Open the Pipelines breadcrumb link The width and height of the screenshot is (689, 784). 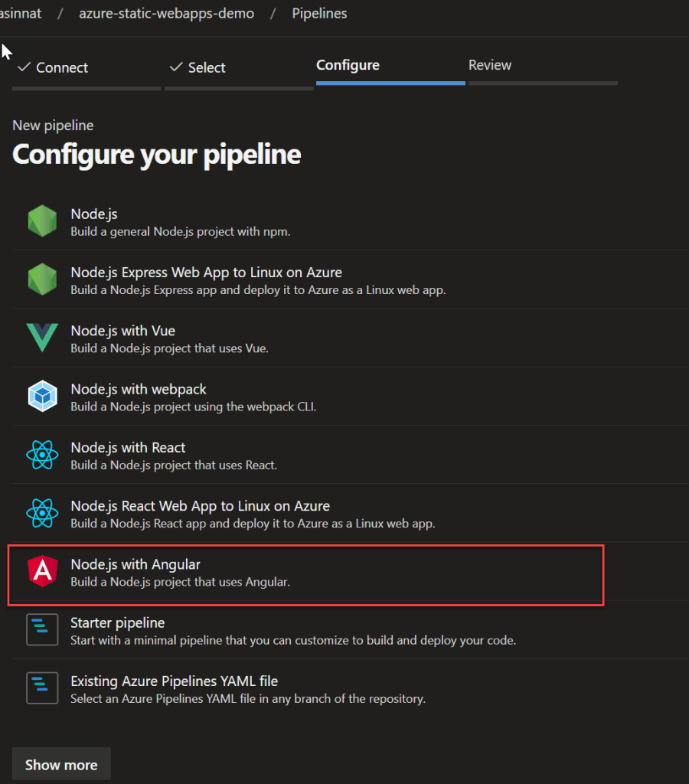319,14
